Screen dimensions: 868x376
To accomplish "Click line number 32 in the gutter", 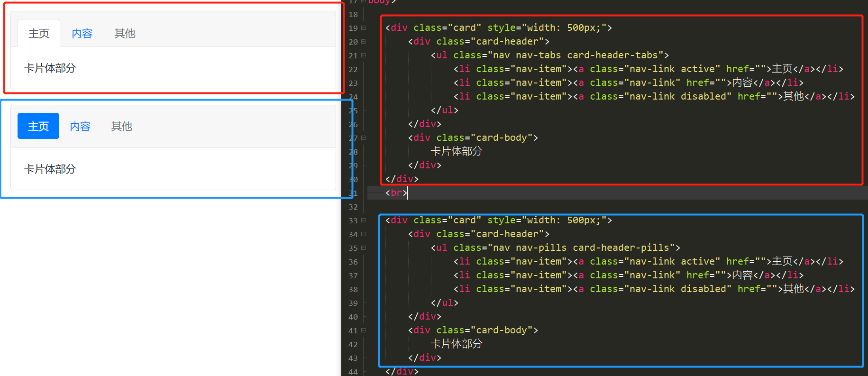I will tap(353, 207).
